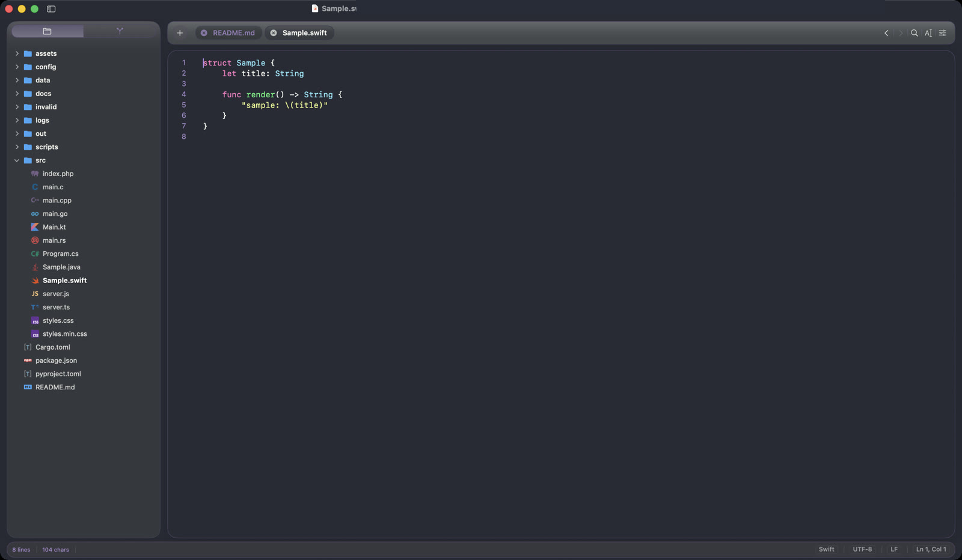This screenshot has height=560, width=962.
Task: Switch to the README.md tab
Action: pos(228,33)
